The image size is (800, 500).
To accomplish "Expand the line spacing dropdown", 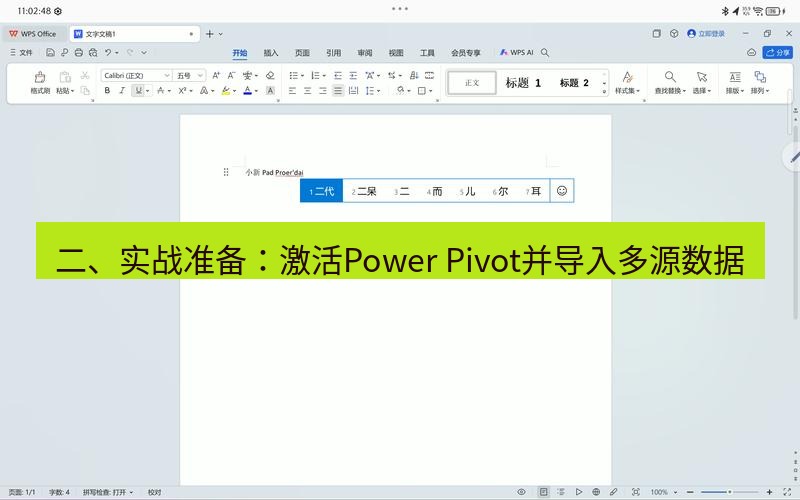I will pyautogui.click(x=378, y=90).
